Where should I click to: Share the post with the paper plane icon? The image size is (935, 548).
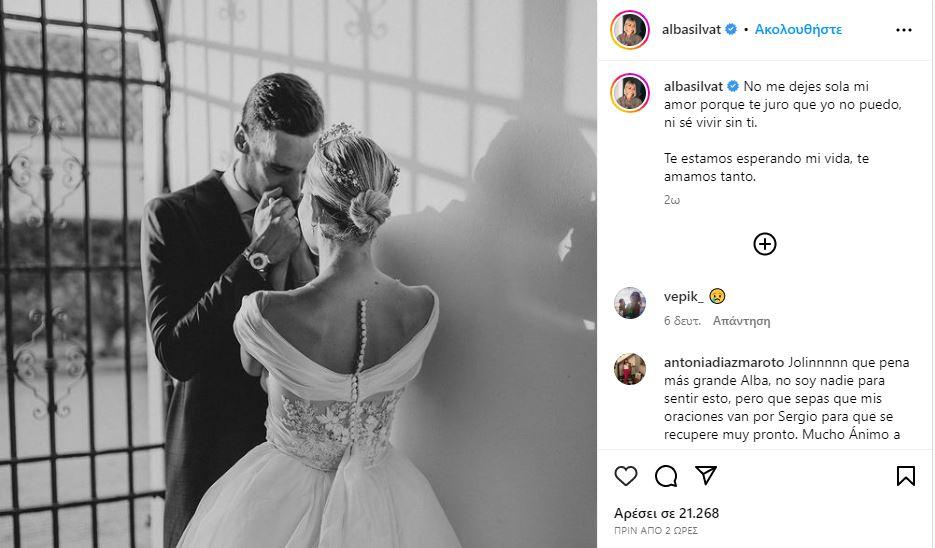pos(705,475)
